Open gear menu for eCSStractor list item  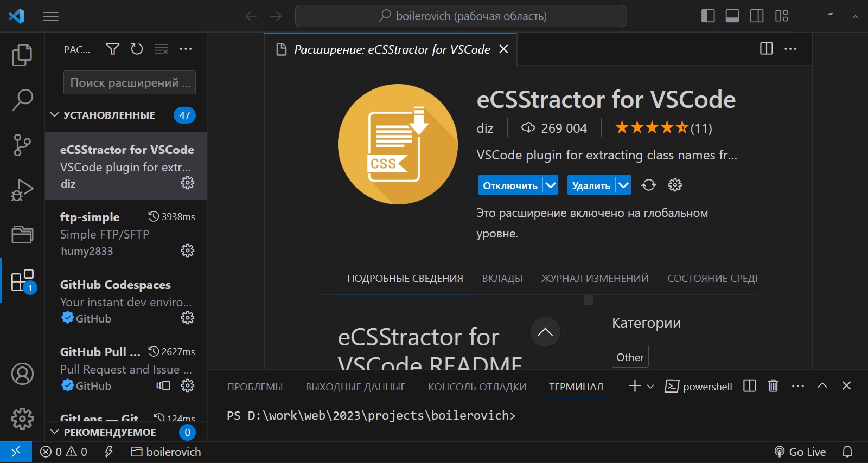pos(187,183)
